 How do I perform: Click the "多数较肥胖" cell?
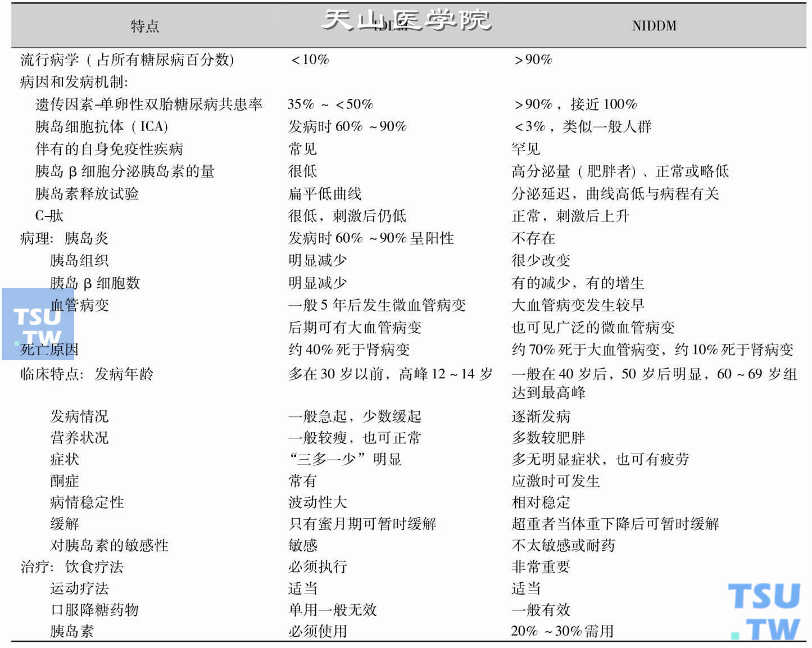[548, 438]
